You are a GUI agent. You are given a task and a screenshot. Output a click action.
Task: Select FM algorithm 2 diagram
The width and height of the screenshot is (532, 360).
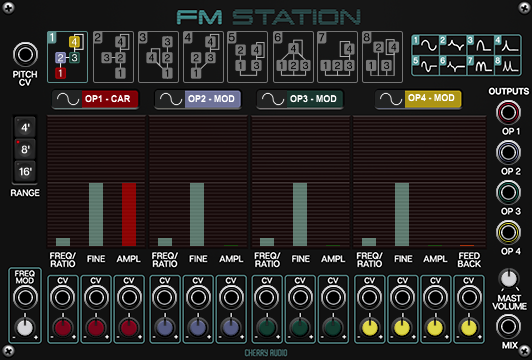click(x=113, y=57)
